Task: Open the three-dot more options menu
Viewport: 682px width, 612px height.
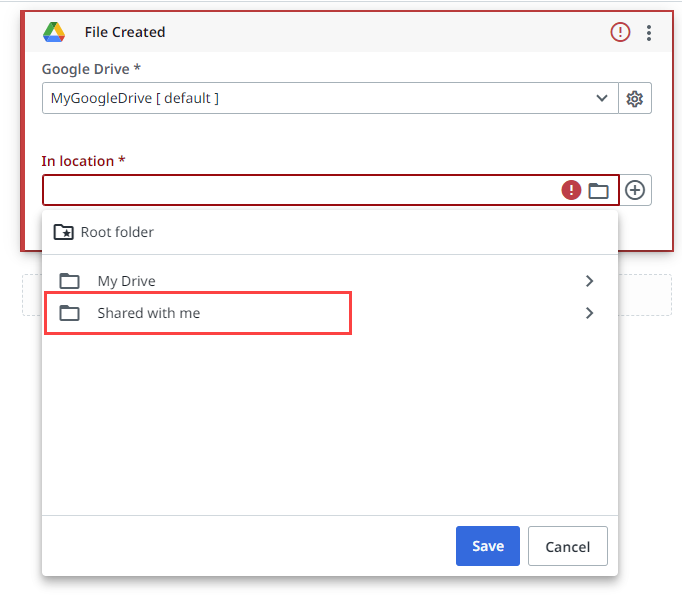Action: coord(649,32)
